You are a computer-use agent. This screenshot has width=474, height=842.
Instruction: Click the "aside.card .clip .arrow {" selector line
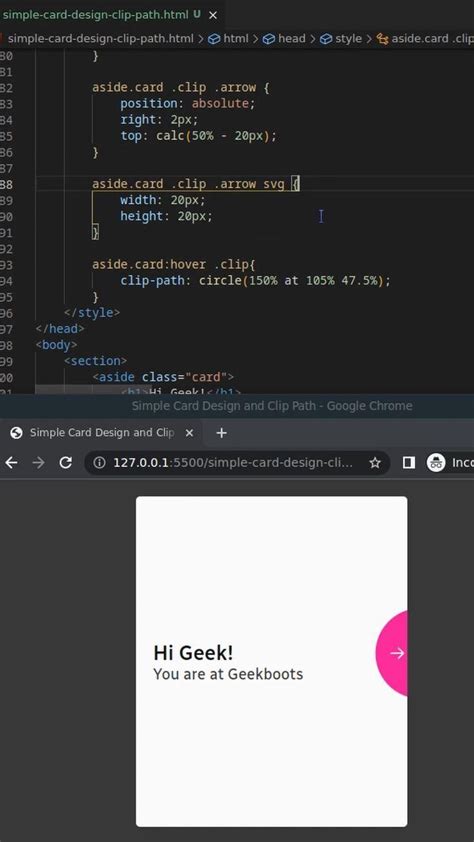click(x=180, y=87)
